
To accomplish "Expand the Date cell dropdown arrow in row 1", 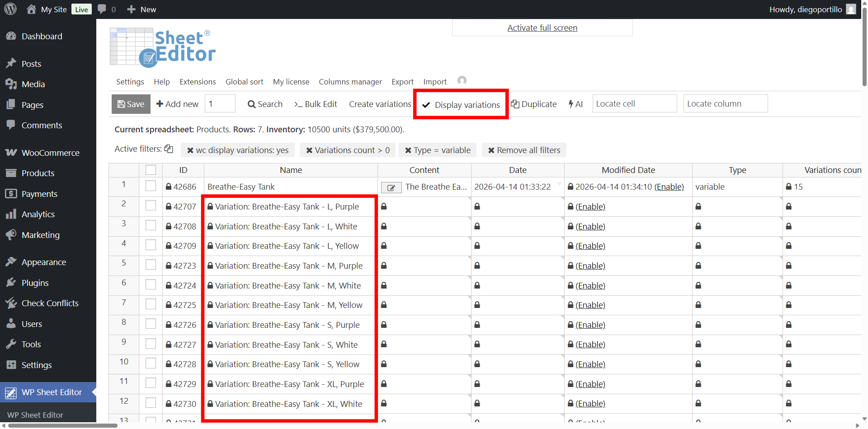I will coord(559,184).
